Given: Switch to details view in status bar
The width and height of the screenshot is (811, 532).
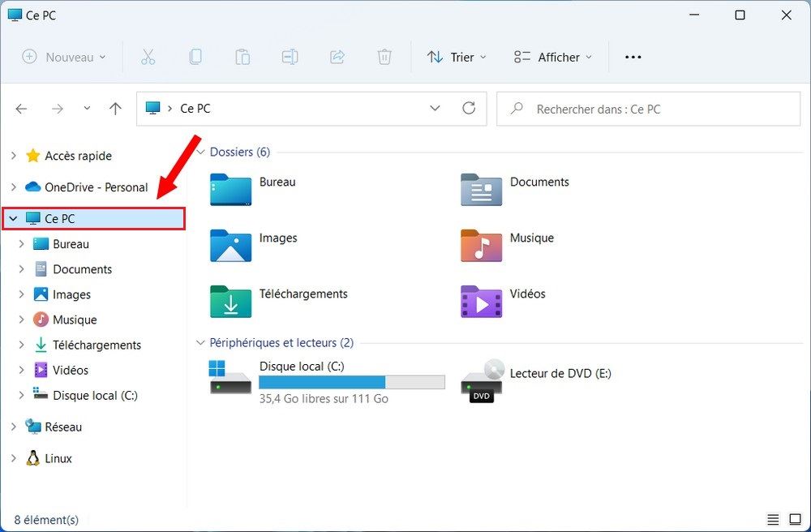Looking at the screenshot, I should (x=773, y=519).
